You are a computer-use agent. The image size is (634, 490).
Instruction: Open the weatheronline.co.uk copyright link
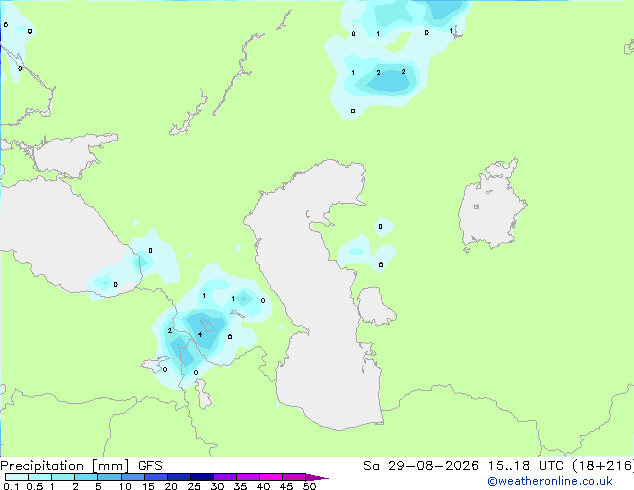tap(550, 481)
